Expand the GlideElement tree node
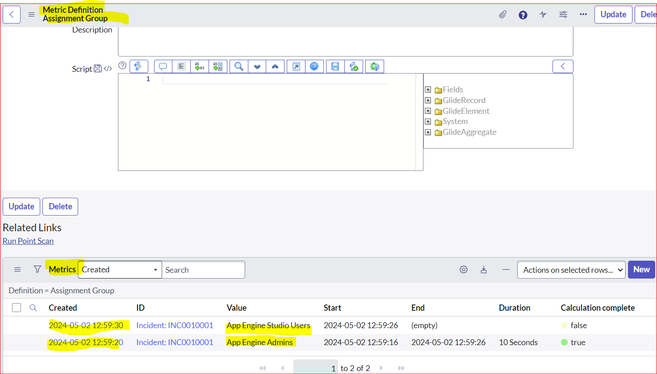The height and width of the screenshot is (374, 657). pyautogui.click(x=428, y=111)
